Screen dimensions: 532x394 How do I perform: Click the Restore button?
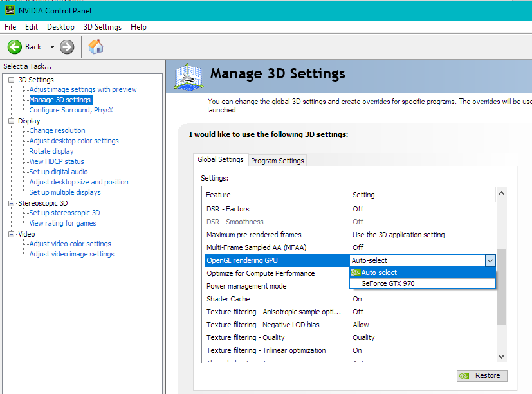[482, 376]
